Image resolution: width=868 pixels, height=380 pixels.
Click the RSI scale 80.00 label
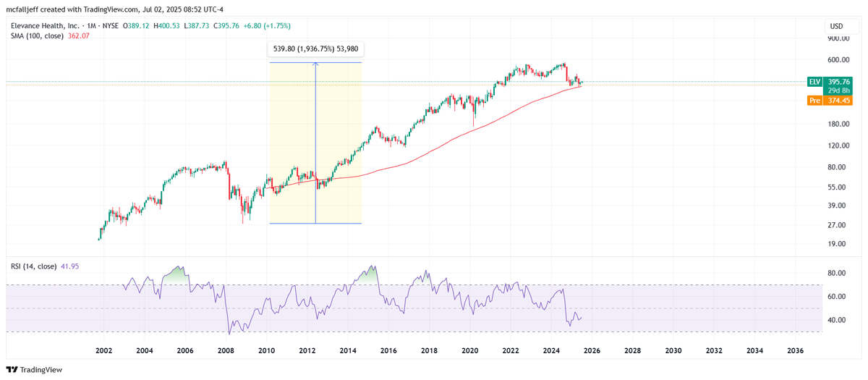[838, 273]
